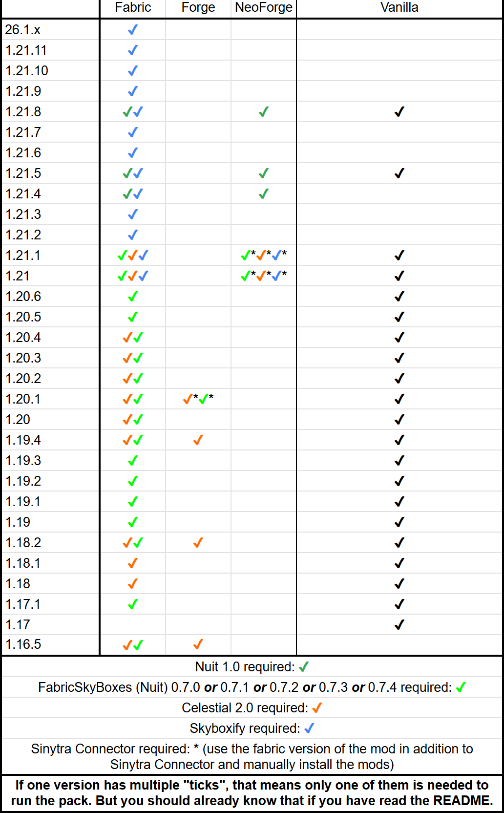Click the Fabric green tick for 1.19.3
Screen dimensions: 504x813
tap(133, 461)
